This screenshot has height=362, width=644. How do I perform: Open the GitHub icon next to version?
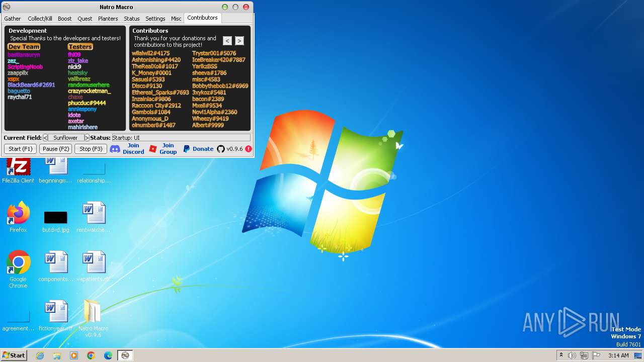click(x=221, y=149)
